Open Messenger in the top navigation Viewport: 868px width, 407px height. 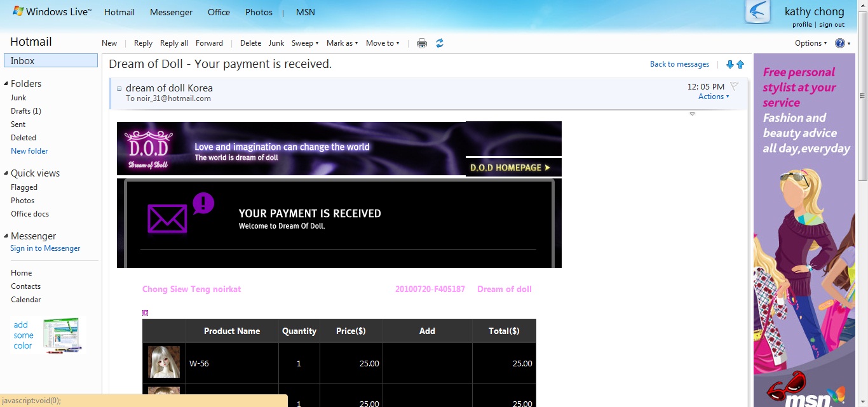tap(171, 12)
